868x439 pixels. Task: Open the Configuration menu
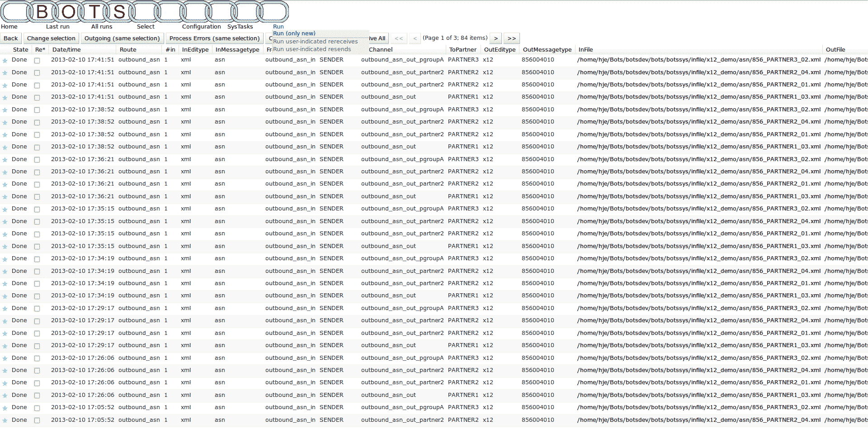pyautogui.click(x=202, y=26)
